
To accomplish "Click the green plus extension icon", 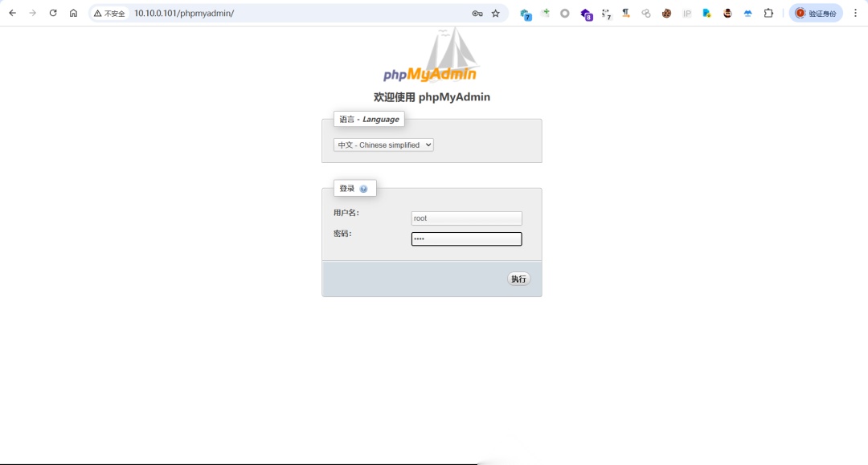I will (x=546, y=13).
